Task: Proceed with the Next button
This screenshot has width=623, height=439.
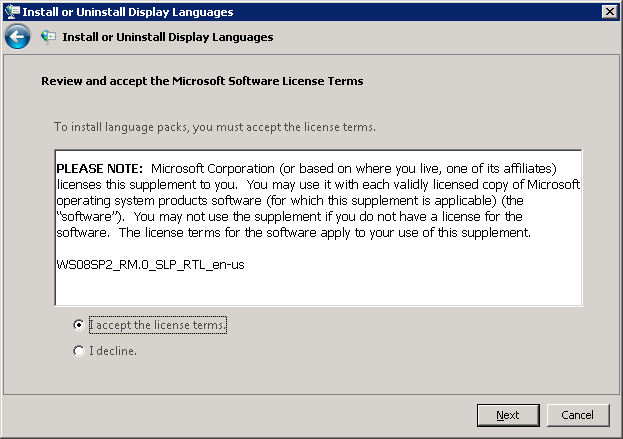Action: [508, 415]
